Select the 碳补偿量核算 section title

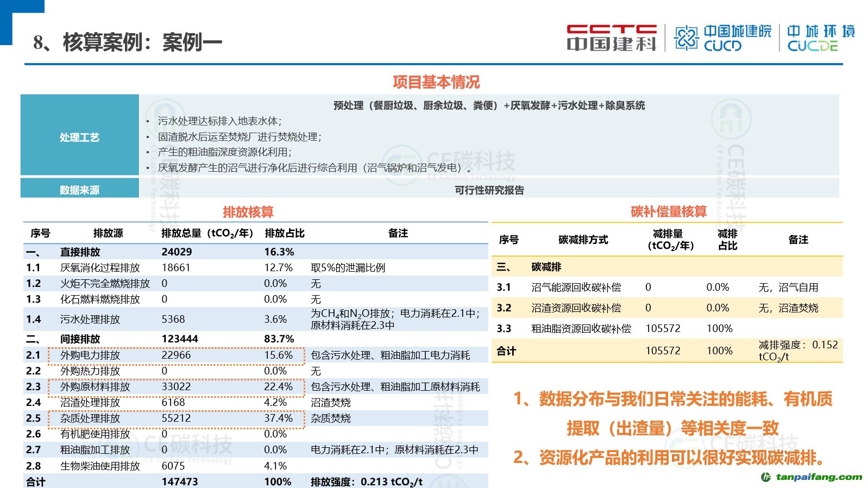point(669,212)
